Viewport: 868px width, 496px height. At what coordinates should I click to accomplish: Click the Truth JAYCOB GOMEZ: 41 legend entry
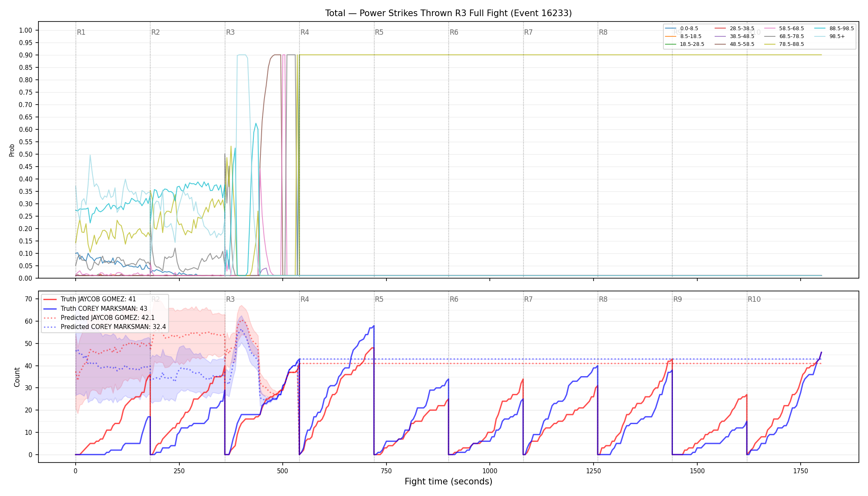90,299
